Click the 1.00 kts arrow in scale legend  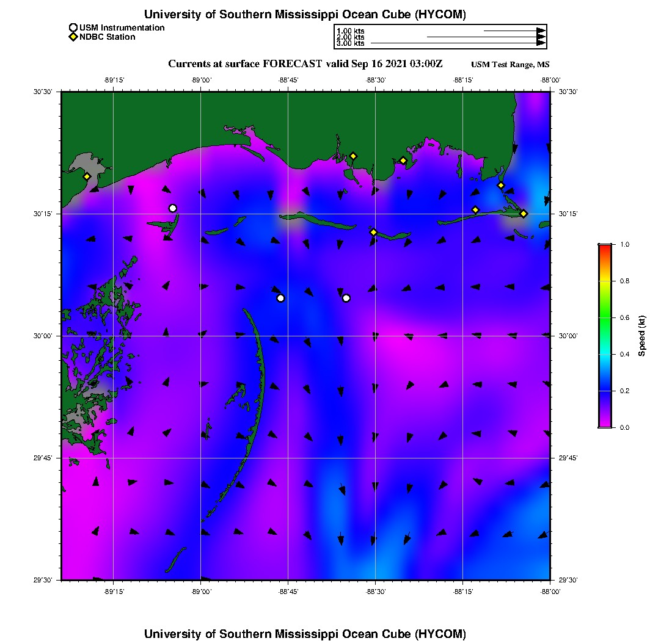(x=515, y=31)
